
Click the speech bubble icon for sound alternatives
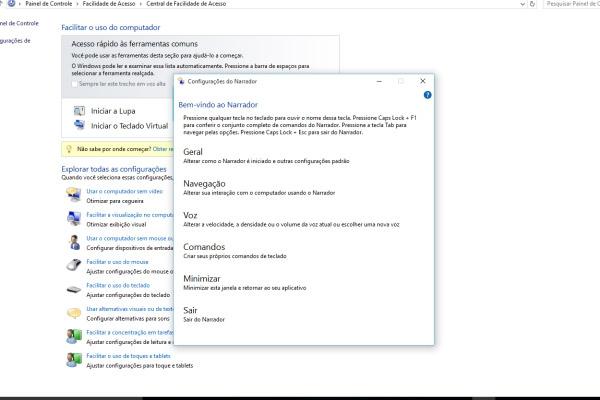coord(73,313)
